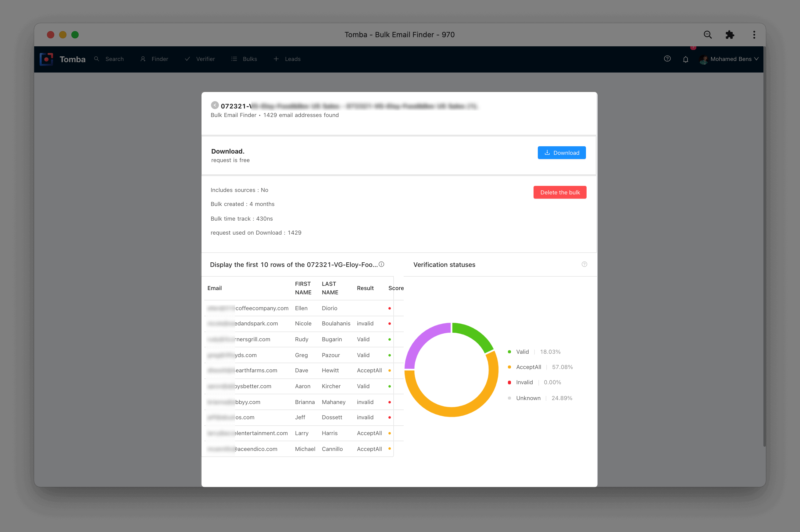Click the 1429 email addresses found text
The image size is (800, 532).
click(x=301, y=115)
